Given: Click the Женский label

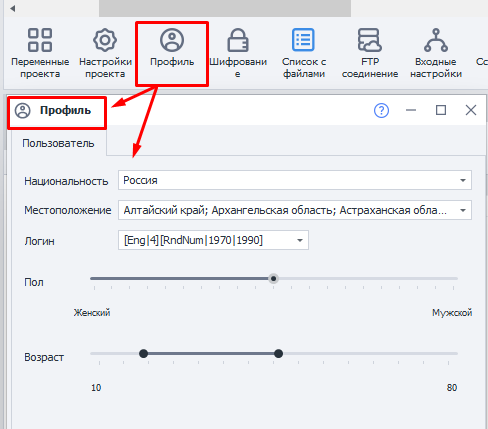Looking at the screenshot, I should 92,313.
